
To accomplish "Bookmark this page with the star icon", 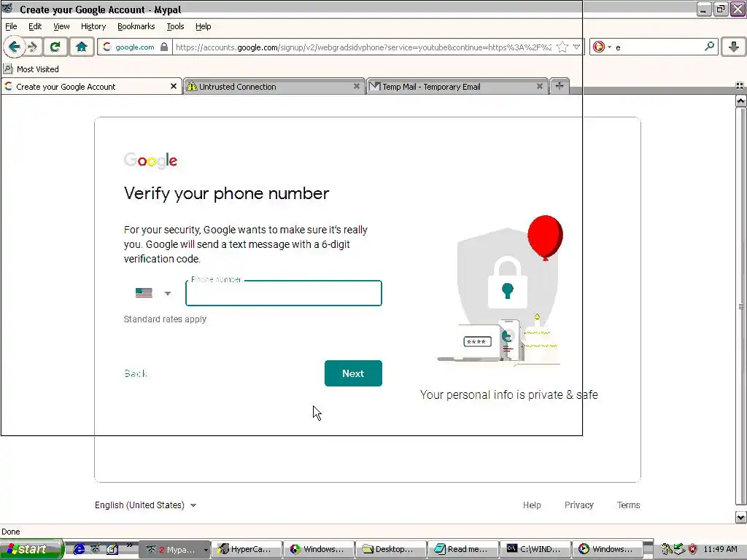I will click(x=562, y=47).
